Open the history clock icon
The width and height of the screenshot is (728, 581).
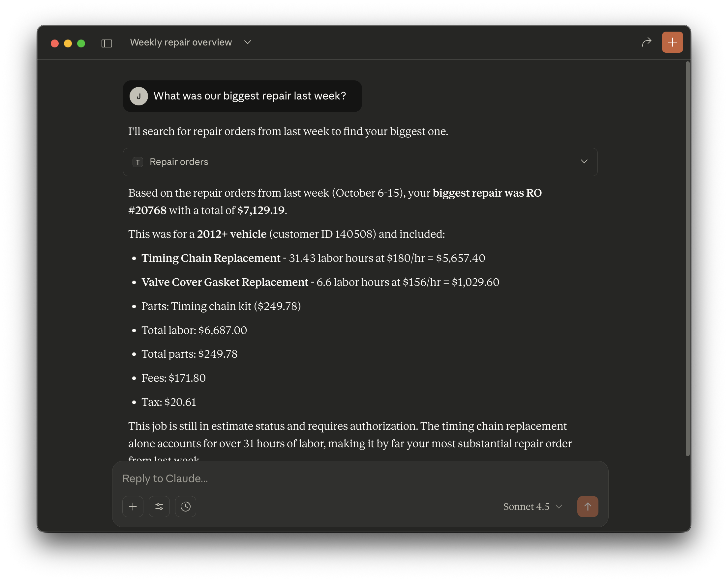pos(185,506)
